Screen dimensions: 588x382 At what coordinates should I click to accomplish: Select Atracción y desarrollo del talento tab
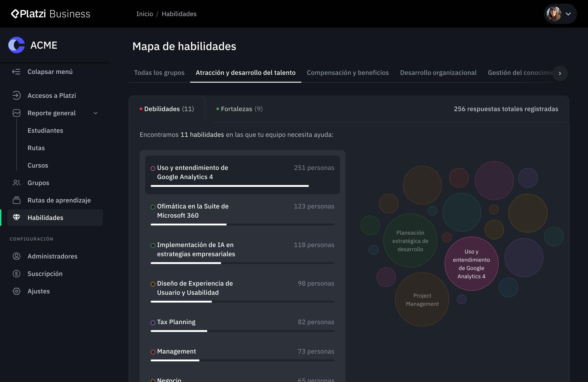246,73
